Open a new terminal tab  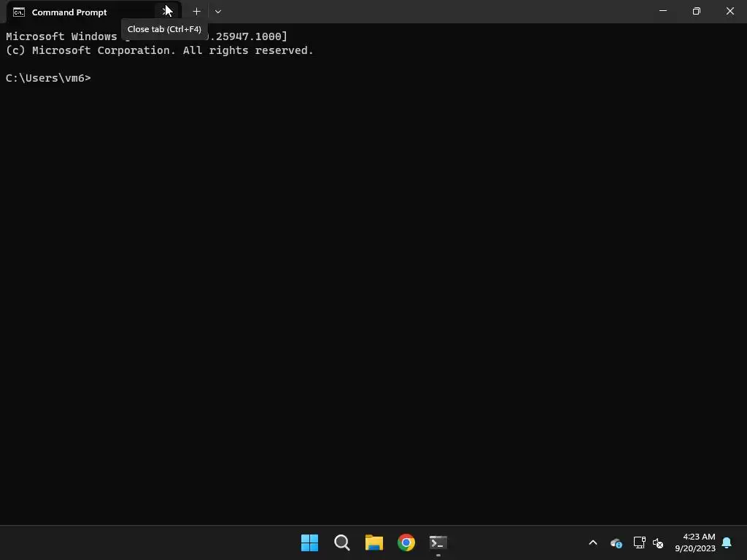196,12
